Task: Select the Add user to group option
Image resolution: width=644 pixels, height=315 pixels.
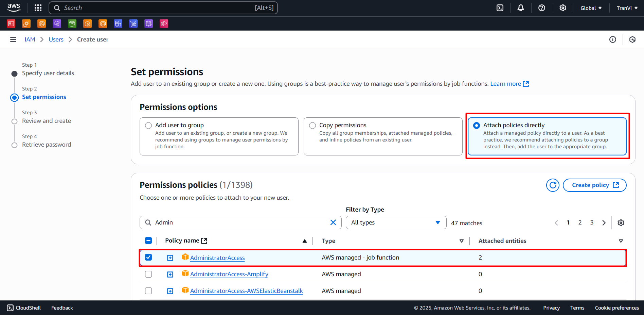Action: click(x=148, y=126)
